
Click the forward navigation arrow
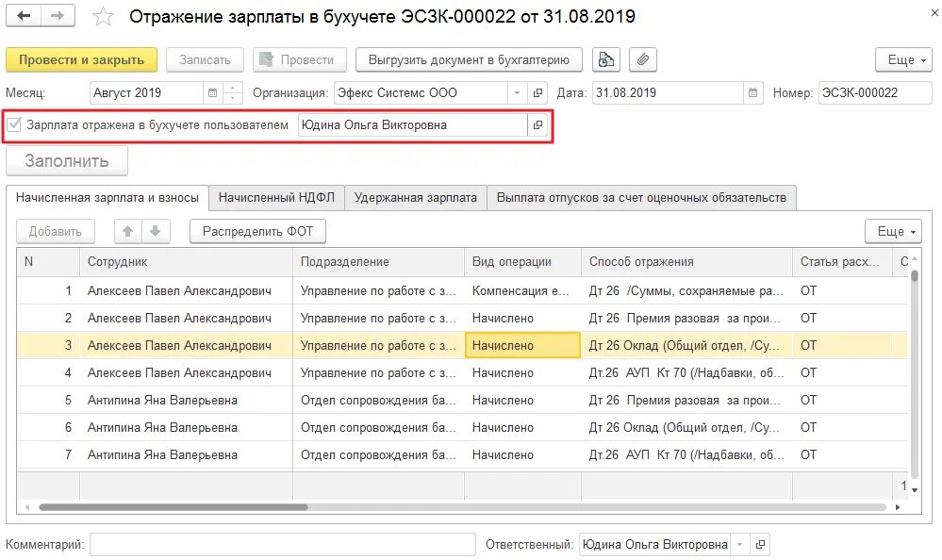58,16
